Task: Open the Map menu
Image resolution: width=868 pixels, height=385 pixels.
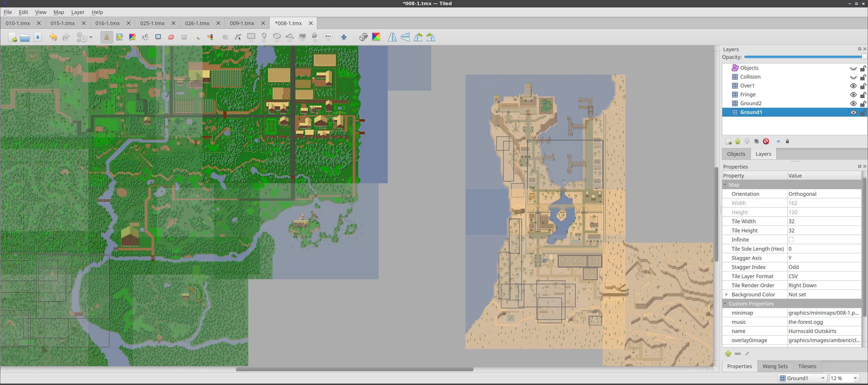Action: (x=58, y=12)
